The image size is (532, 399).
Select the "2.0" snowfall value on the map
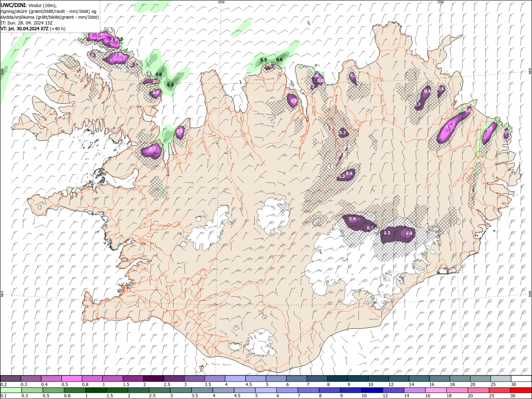(114, 40)
